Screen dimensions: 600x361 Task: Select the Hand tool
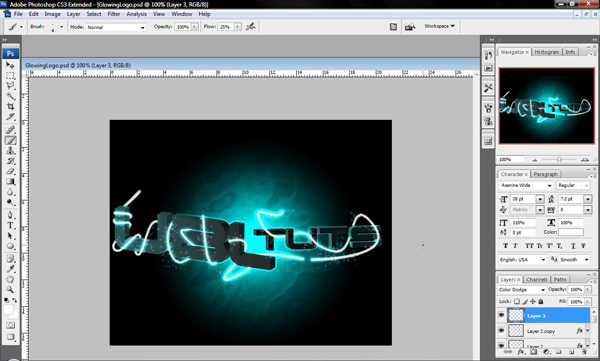10,279
